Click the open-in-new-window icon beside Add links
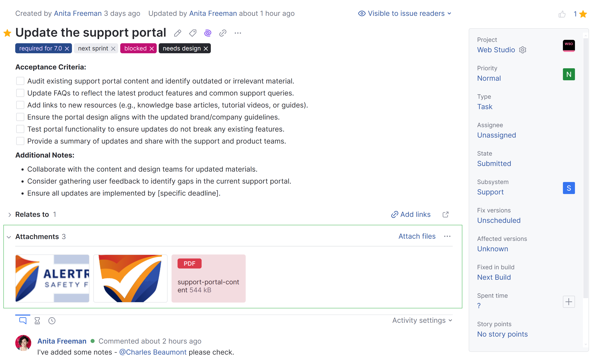 (445, 215)
